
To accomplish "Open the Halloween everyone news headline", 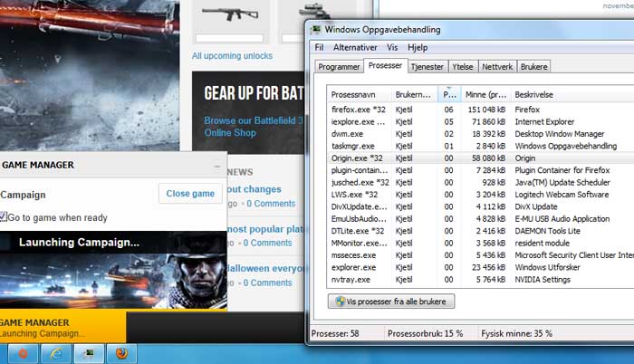I will (265, 269).
